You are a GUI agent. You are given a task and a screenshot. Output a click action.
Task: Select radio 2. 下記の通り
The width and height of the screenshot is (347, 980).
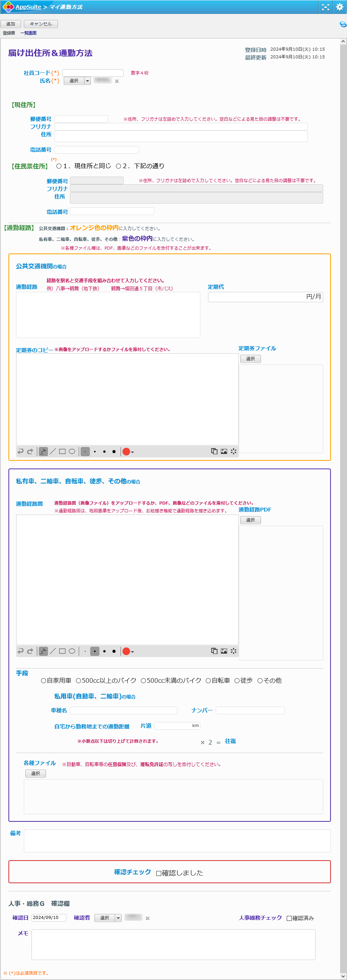[119, 166]
